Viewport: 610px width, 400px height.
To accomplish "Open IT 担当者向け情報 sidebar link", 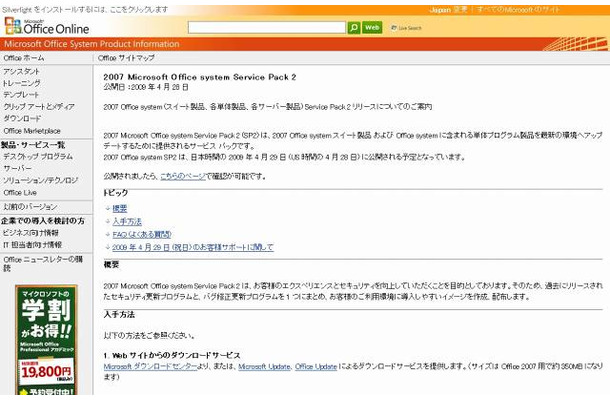I will point(32,245).
